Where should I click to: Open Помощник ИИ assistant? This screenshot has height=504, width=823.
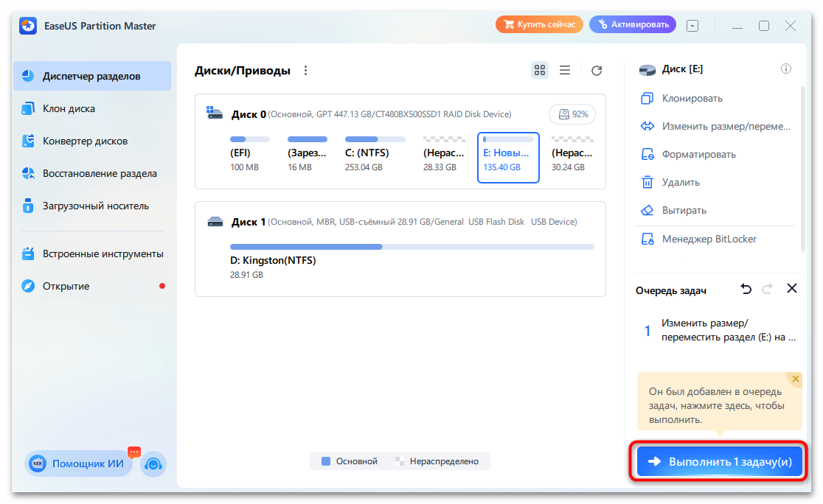pyautogui.click(x=78, y=464)
